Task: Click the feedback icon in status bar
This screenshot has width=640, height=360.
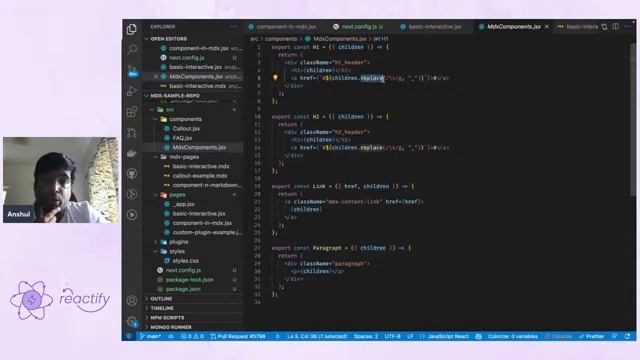Action: click(x=615, y=336)
